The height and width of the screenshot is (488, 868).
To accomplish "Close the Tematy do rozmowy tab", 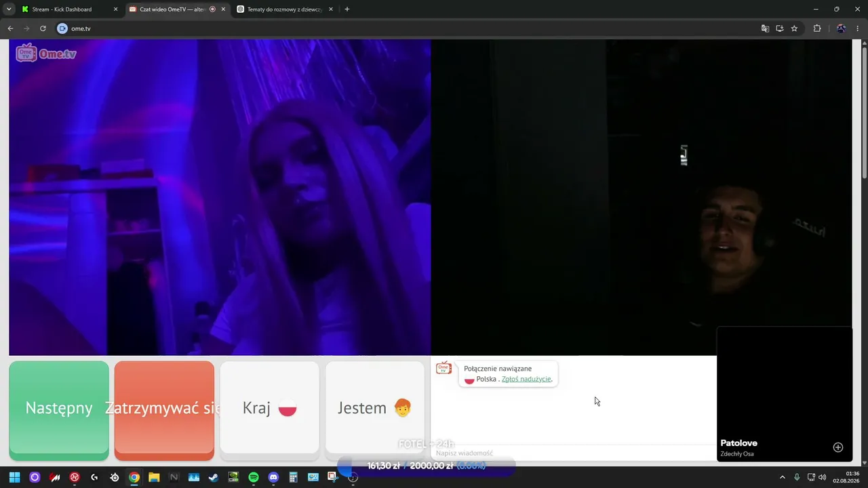I will [330, 9].
